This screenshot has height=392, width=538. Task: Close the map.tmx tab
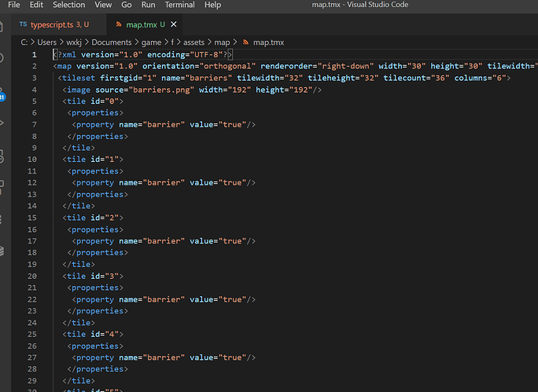174,24
